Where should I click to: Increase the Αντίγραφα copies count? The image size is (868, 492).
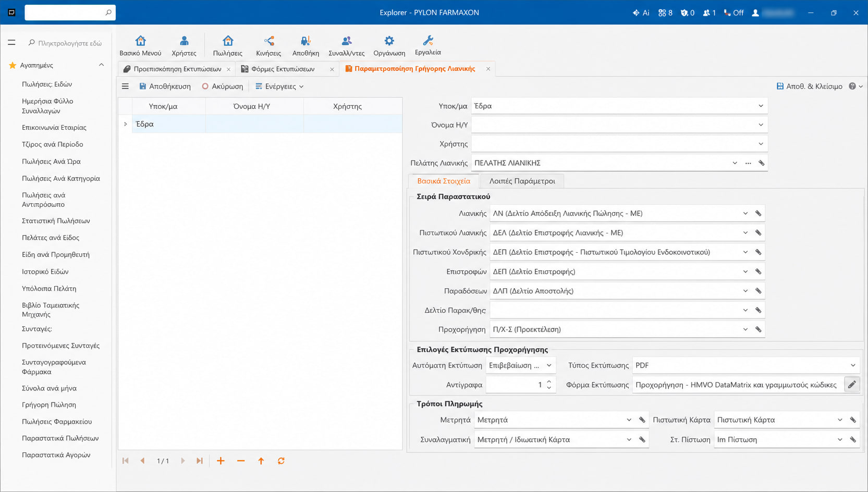(x=549, y=382)
